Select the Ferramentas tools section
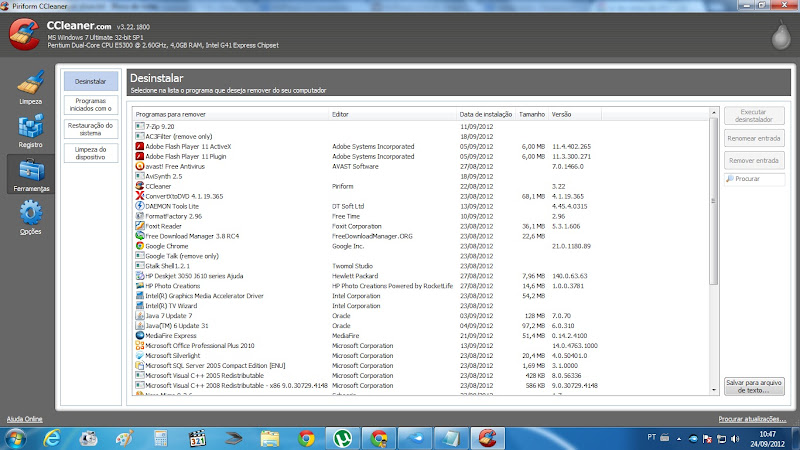This screenshot has height=450, width=800. 31,174
